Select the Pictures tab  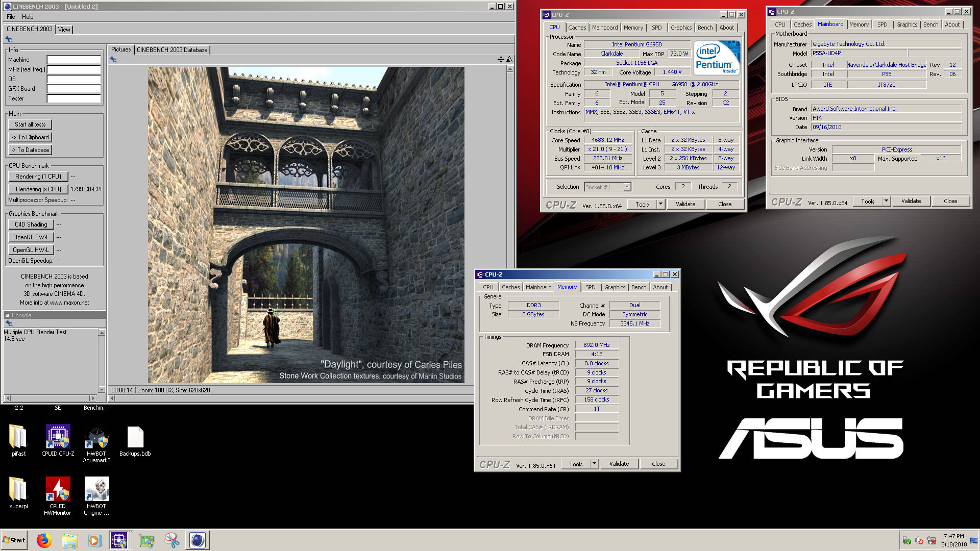(x=121, y=49)
